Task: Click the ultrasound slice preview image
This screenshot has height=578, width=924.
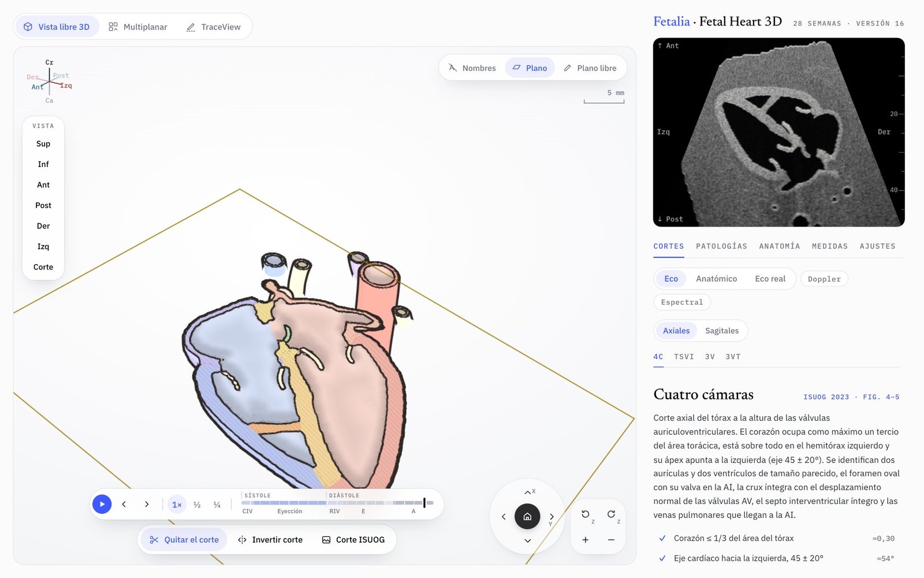Action: [778, 132]
